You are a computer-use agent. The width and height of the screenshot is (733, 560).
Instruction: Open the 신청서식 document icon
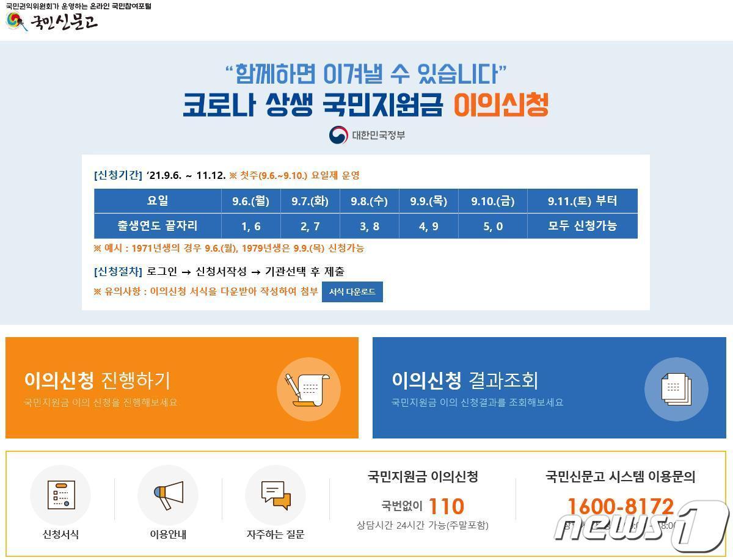[x=61, y=495]
